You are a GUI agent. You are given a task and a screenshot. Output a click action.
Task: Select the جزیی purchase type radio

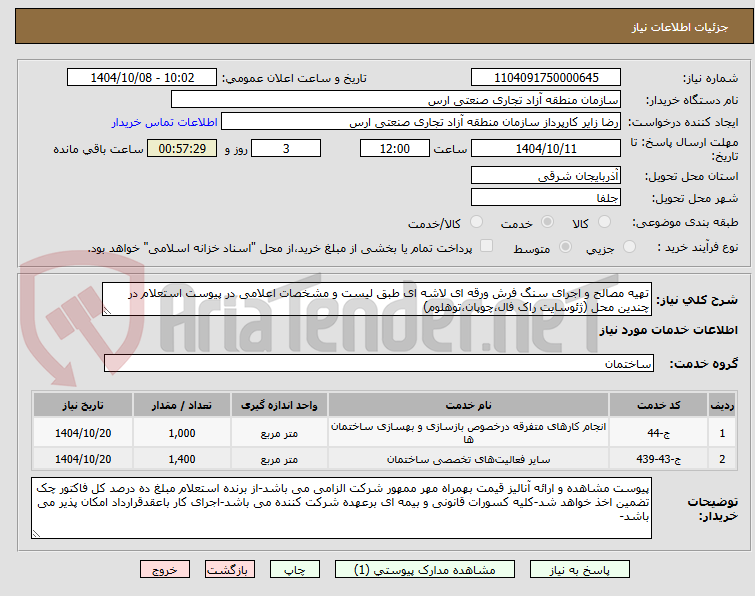tap(629, 247)
